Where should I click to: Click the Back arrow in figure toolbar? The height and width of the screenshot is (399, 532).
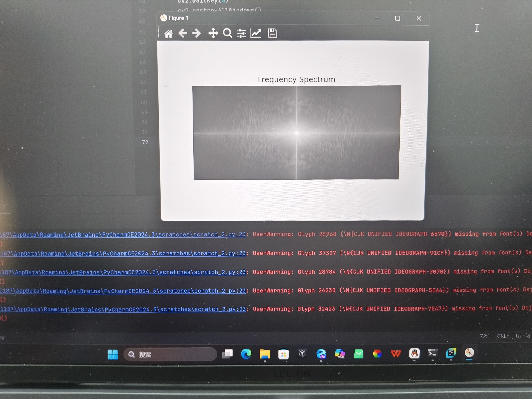[183, 33]
